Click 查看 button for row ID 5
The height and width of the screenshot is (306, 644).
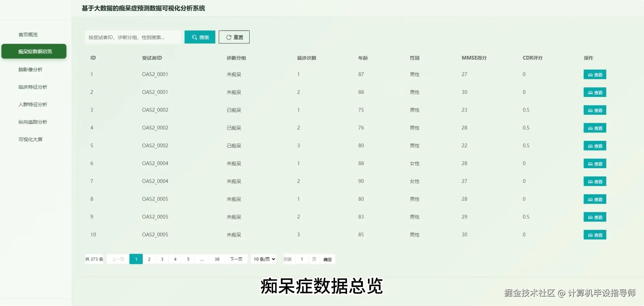point(595,146)
